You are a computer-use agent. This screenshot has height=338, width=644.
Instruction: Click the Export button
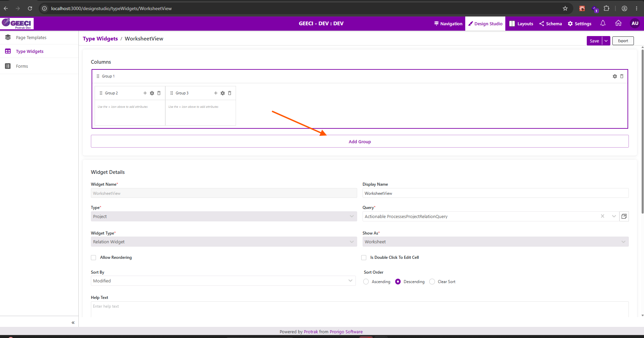(623, 41)
